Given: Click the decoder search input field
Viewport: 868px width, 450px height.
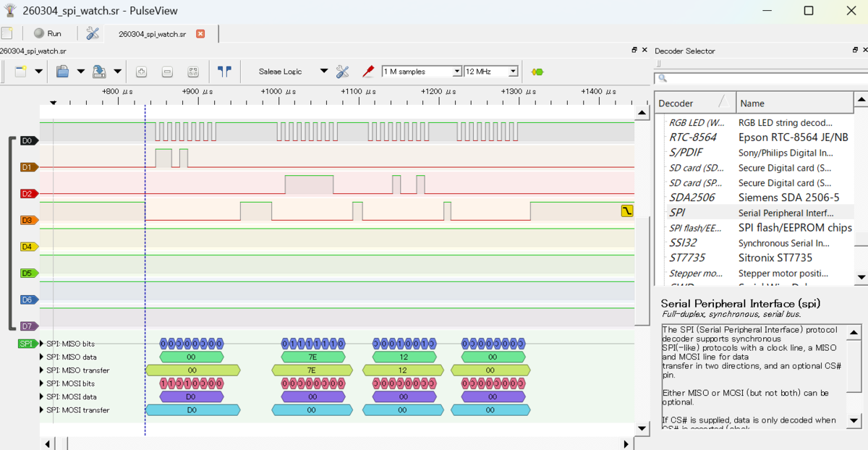Looking at the screenshot, I should tap(759, 78).
